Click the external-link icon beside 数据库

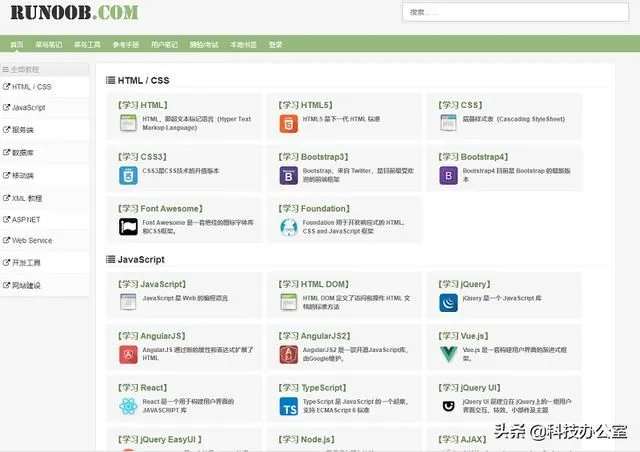click(6, 152)
